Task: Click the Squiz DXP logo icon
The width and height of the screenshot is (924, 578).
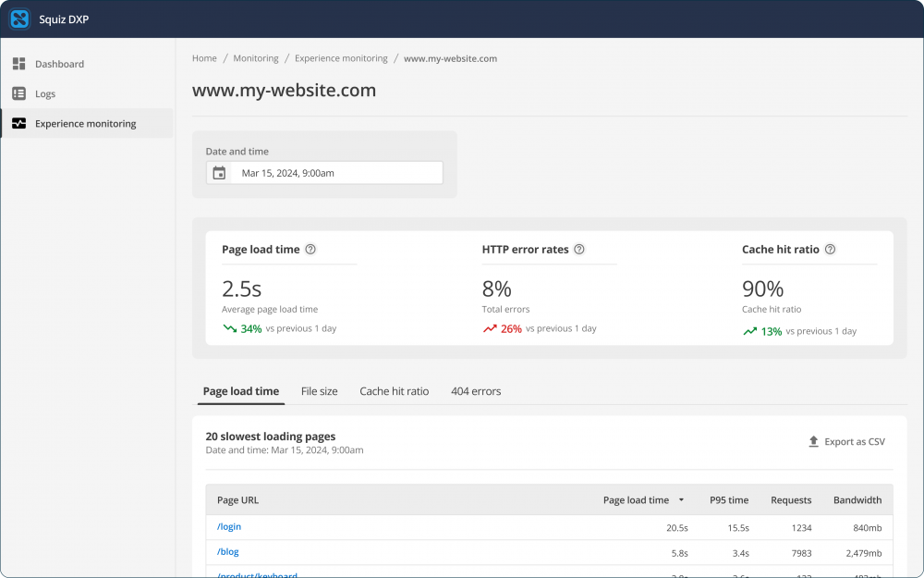Action: tap(19, 18)
